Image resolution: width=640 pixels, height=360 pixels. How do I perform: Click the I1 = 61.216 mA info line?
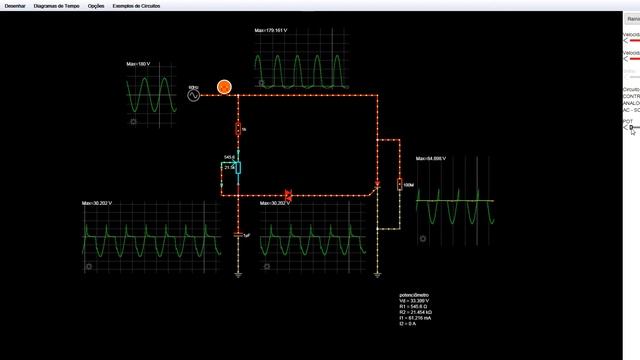(415, 318)
